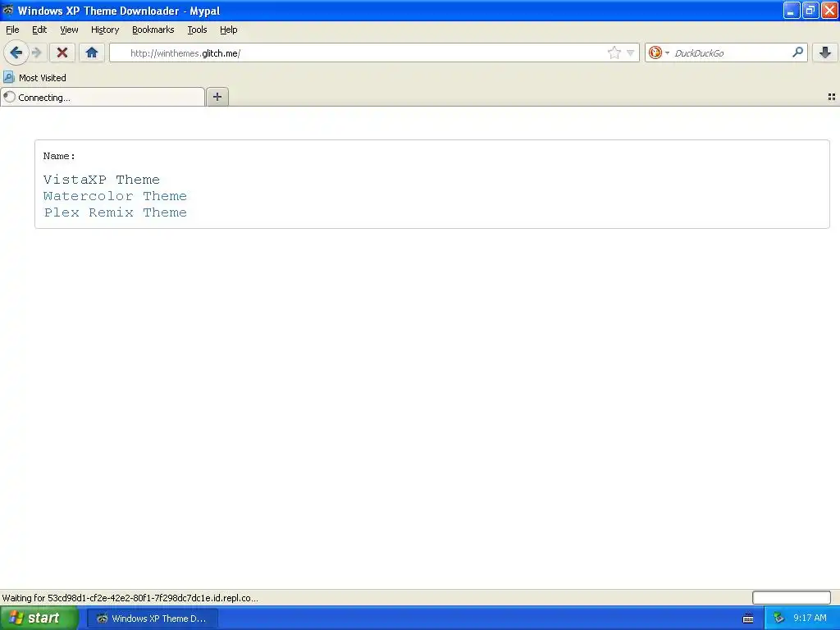Click the Mypal raccoon title bar icon
This screenshot has height=630, width=840.
click(7, 10)
